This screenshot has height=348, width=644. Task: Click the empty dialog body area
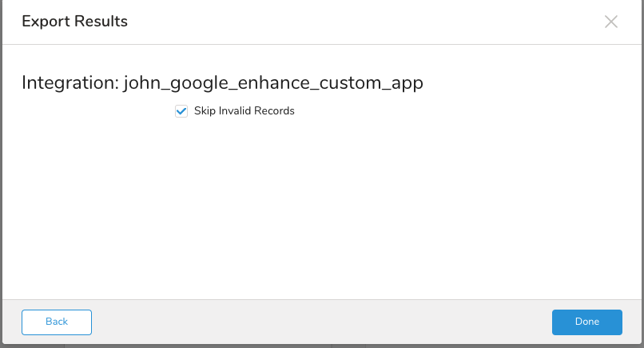[320, 208]
